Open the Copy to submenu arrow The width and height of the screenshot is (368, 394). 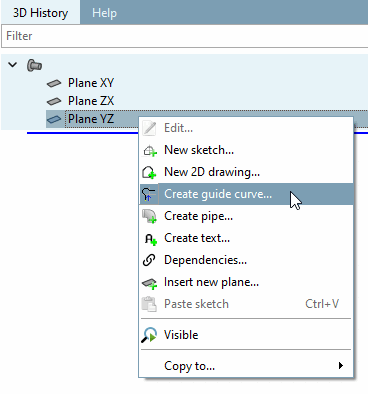coord(340,365)
